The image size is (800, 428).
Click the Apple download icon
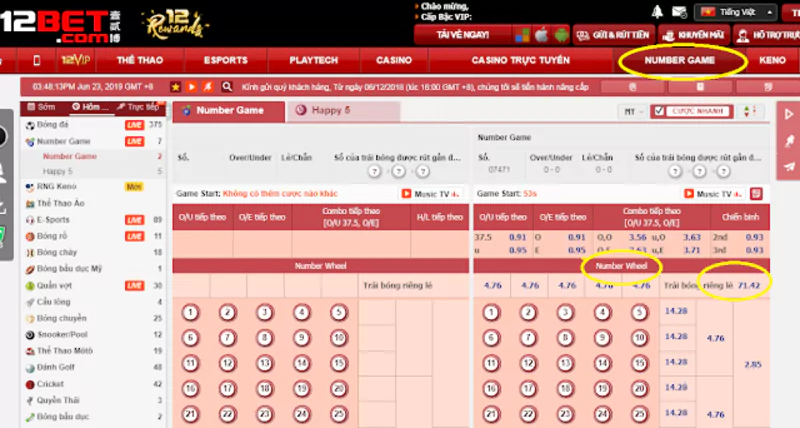(542, 35)
